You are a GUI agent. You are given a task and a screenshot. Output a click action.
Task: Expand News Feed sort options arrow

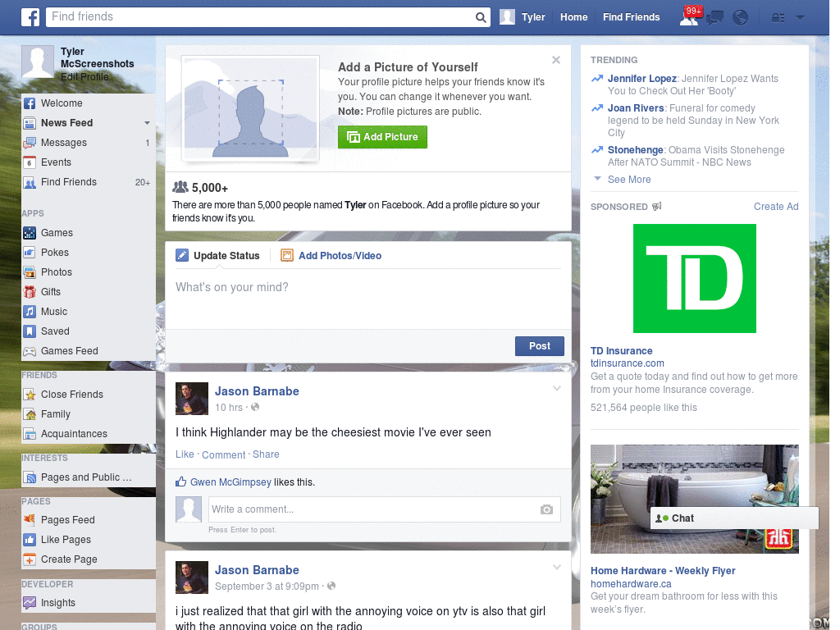tap(147, 123)
